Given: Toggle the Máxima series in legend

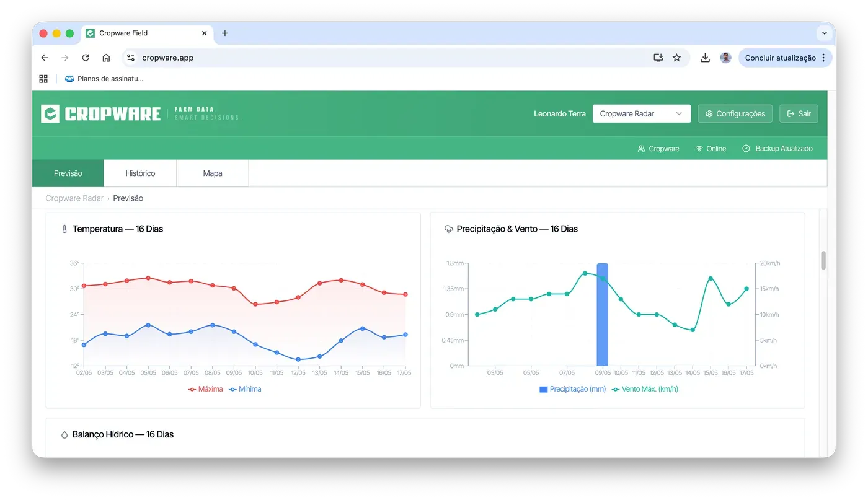Looking at the screenshot, I should tap(205, 389).
